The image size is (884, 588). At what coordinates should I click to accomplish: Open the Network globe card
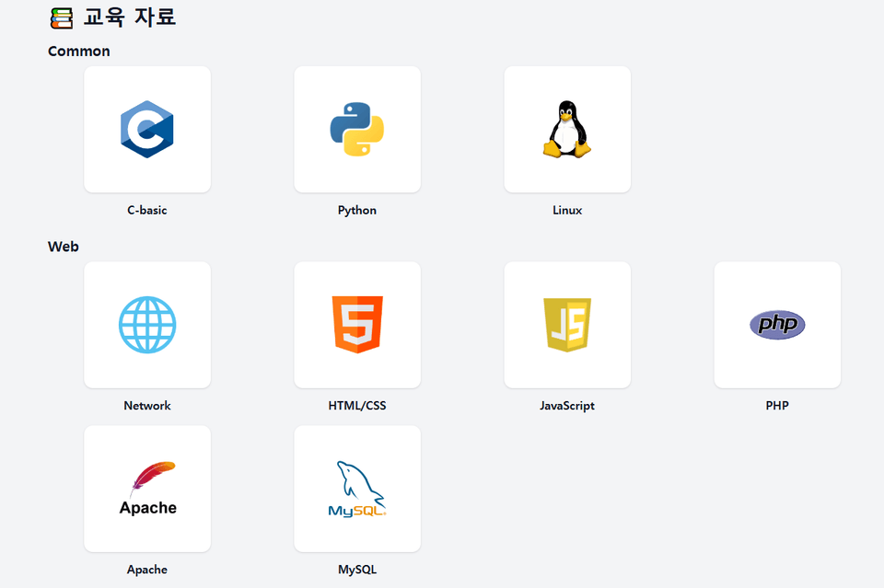tap(147, 325)
